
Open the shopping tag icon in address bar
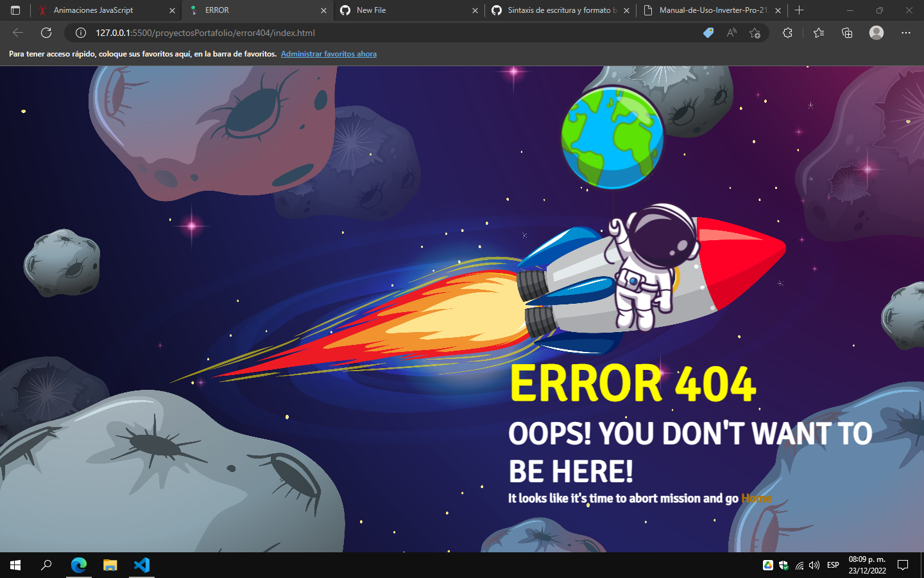click(708, 33)
